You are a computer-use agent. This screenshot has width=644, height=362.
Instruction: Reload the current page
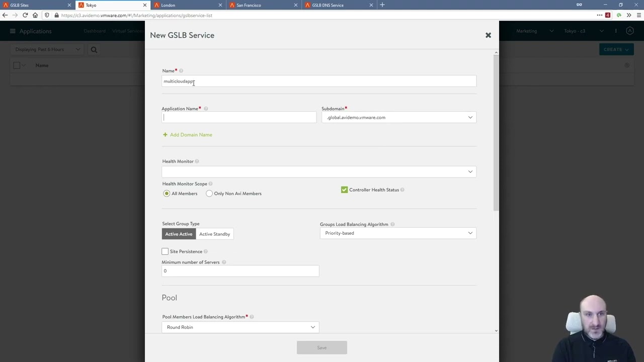[x=25, y=15]
